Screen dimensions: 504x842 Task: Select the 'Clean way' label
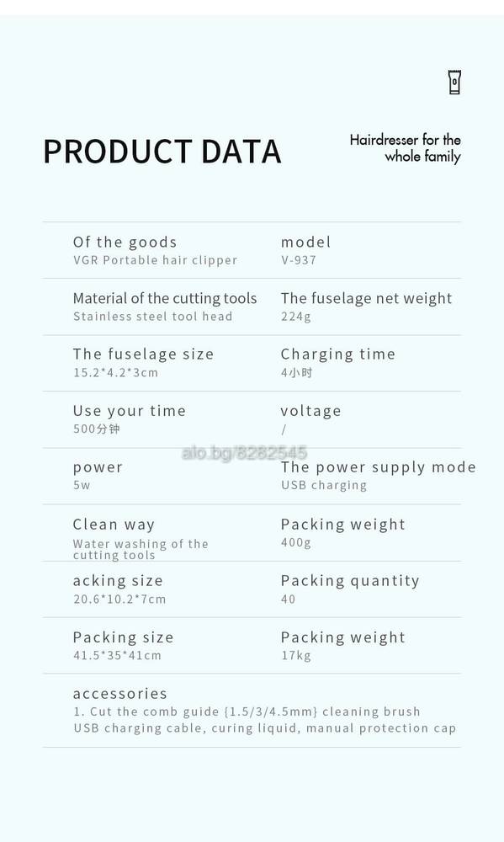tap(114, 524)
